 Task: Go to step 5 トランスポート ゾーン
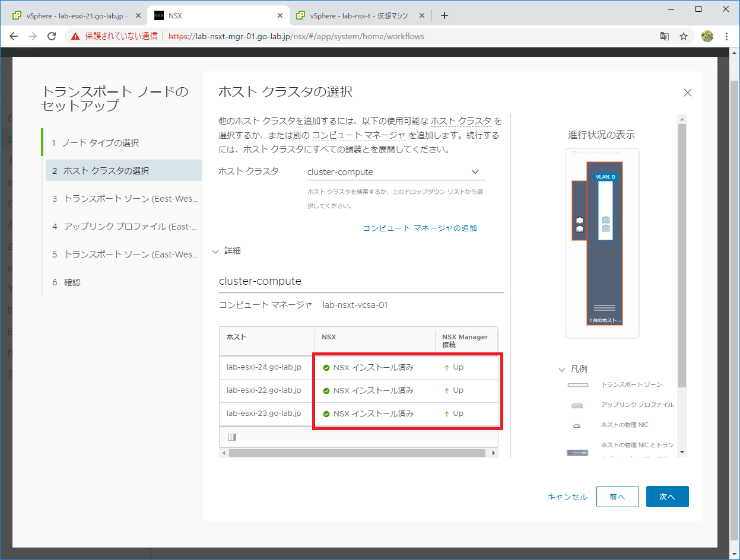pyautogui.click(x=123, y=254)
